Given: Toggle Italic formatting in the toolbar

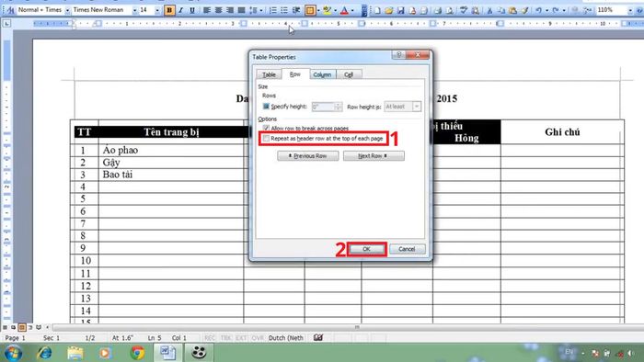Looking at the screenshot, I should pos(180,10).
